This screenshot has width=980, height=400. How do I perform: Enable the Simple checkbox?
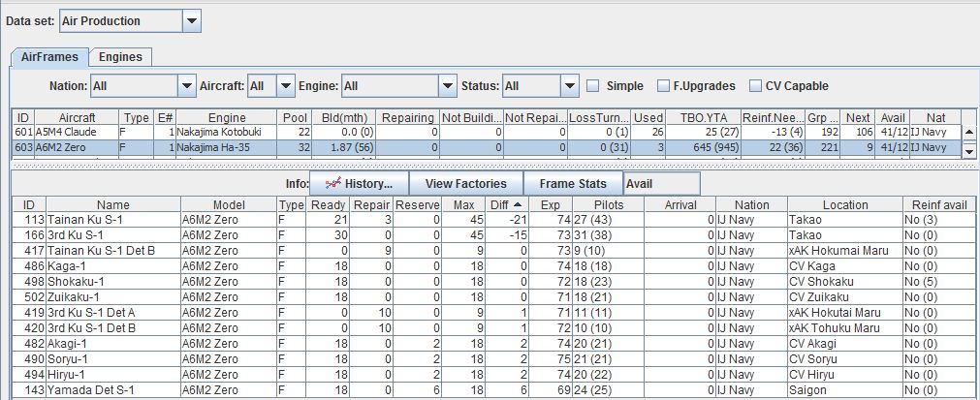593,86
